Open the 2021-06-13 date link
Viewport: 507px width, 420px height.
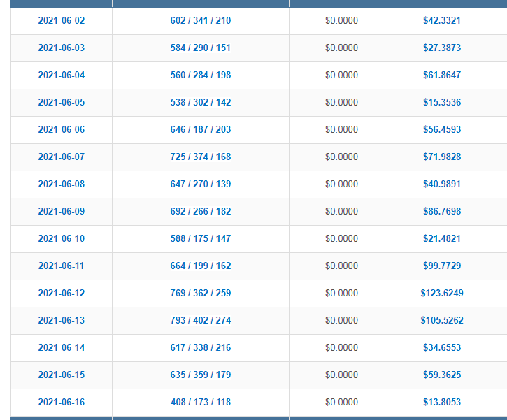click(62, 321)
